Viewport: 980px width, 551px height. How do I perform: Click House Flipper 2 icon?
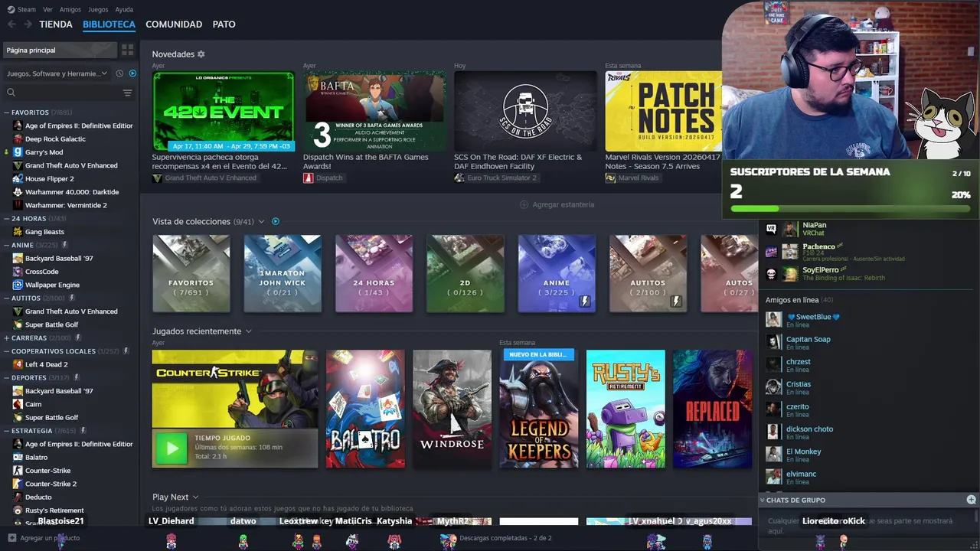[18, 178]
